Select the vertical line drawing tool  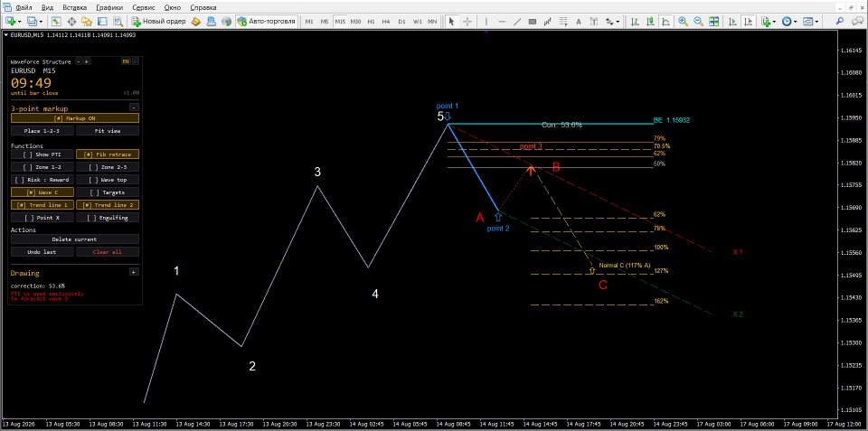[x=486, y=21]
